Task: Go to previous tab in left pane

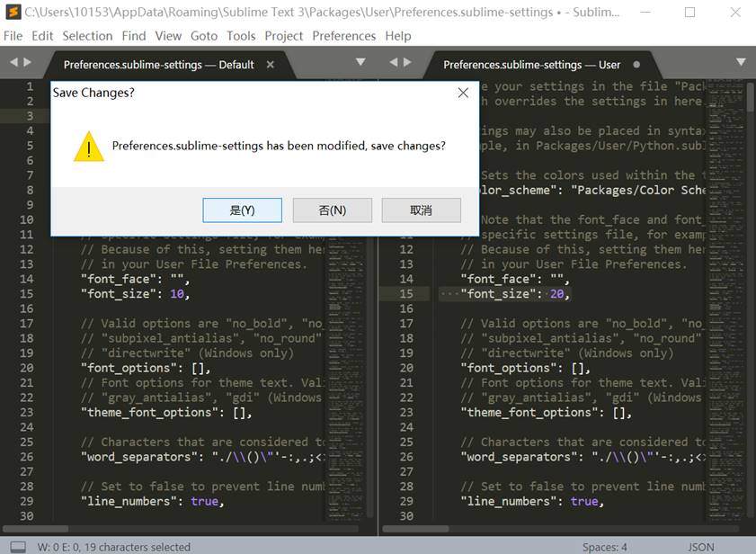Action: [x=13, y=62]
